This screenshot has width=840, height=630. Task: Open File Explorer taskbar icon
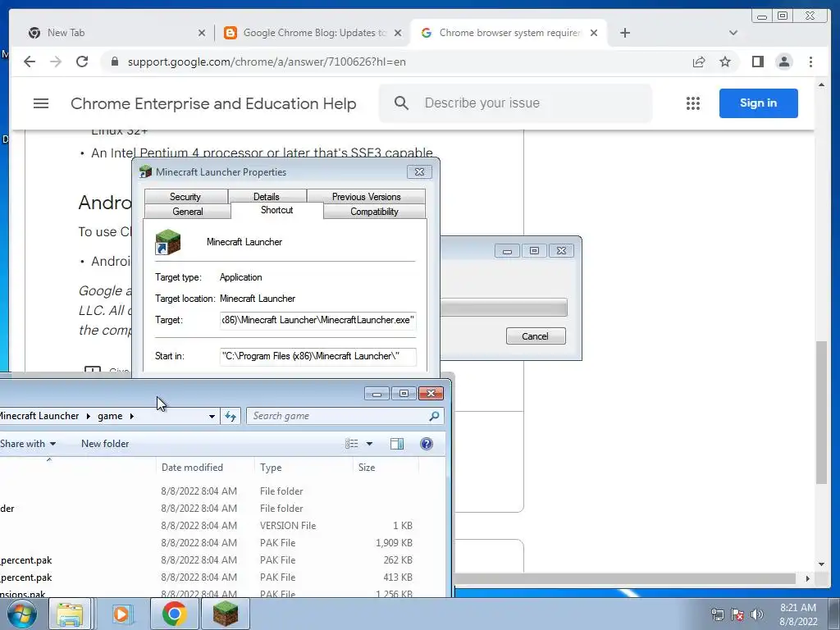pos(70,614)
